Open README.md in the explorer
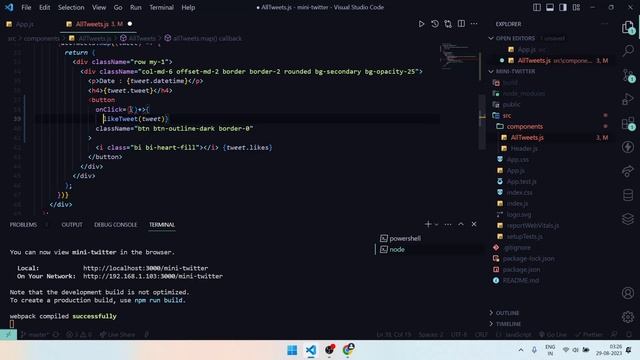The width and height of the screenshot is (640, 360). tap(520, 281)
